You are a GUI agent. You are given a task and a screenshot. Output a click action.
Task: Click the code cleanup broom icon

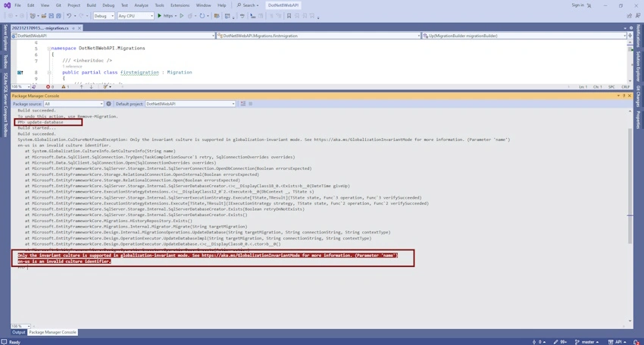[x=105, y=86]
